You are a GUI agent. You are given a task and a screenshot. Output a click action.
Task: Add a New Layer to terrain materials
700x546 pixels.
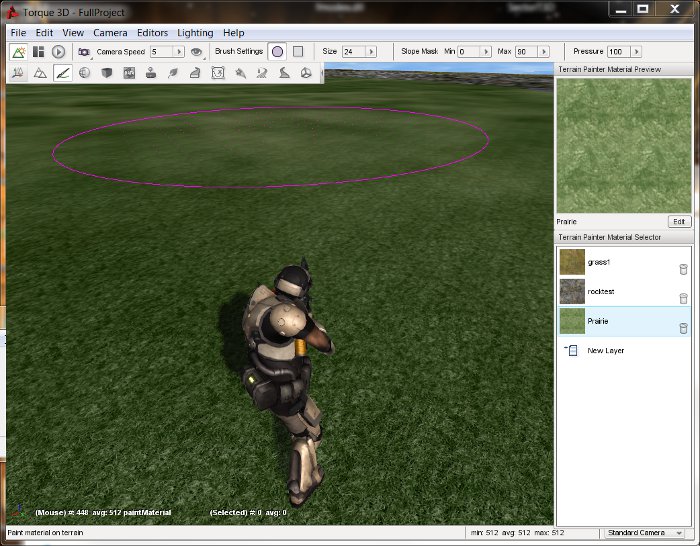[x=605, y=351]
